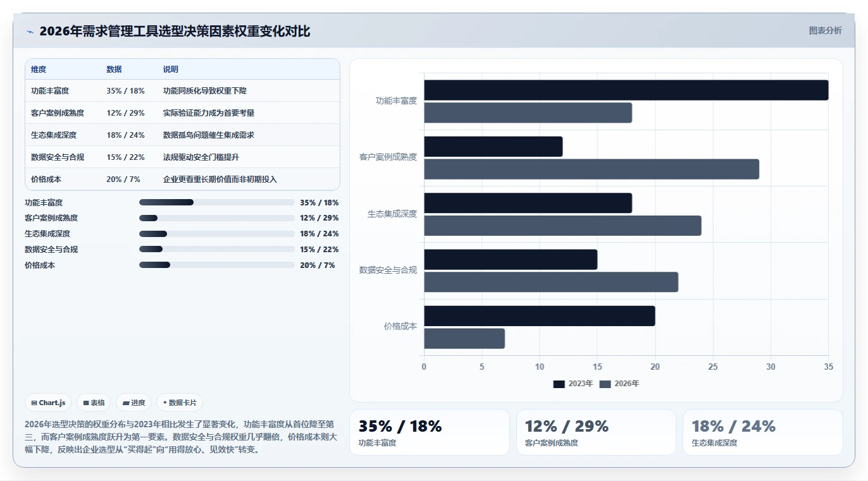The height and width of the screenshot is (481, 868).
Task: Click the 35 tick on the chart x-axis
Action: point(828,367)
